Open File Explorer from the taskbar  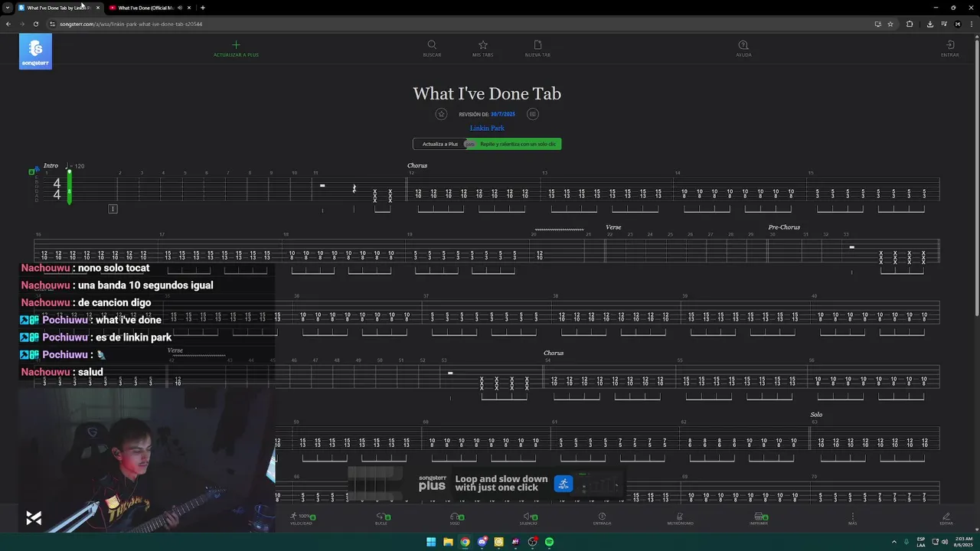tap(448, 542)
